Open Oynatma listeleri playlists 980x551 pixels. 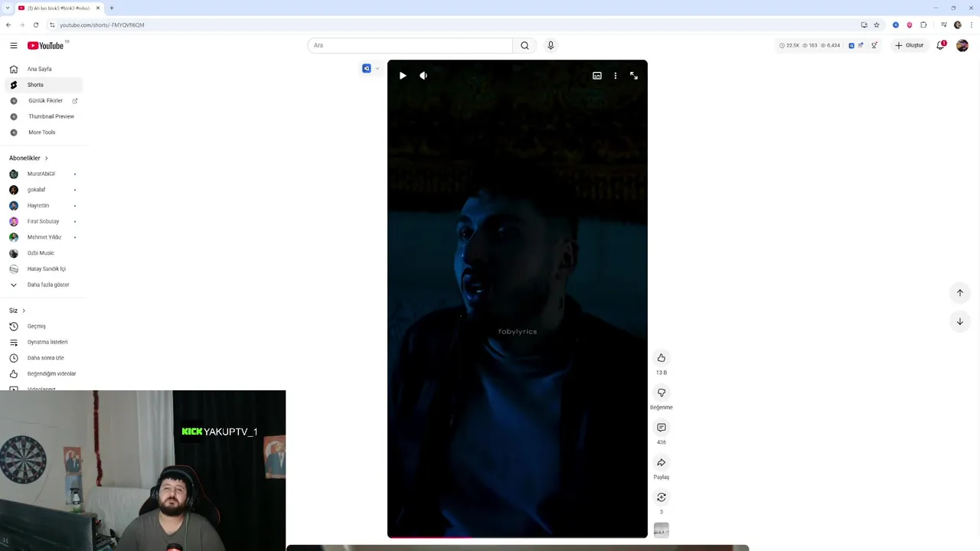pos(44,342)
